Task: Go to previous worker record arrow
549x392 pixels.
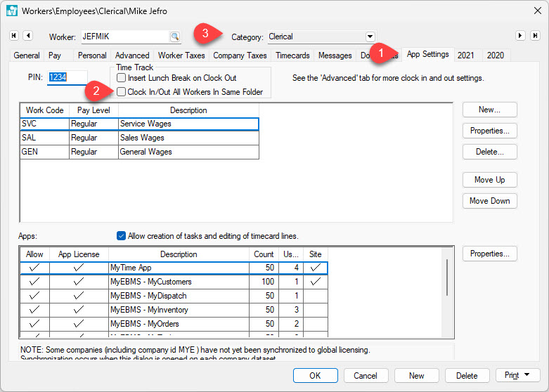Action: click(27, 36)
